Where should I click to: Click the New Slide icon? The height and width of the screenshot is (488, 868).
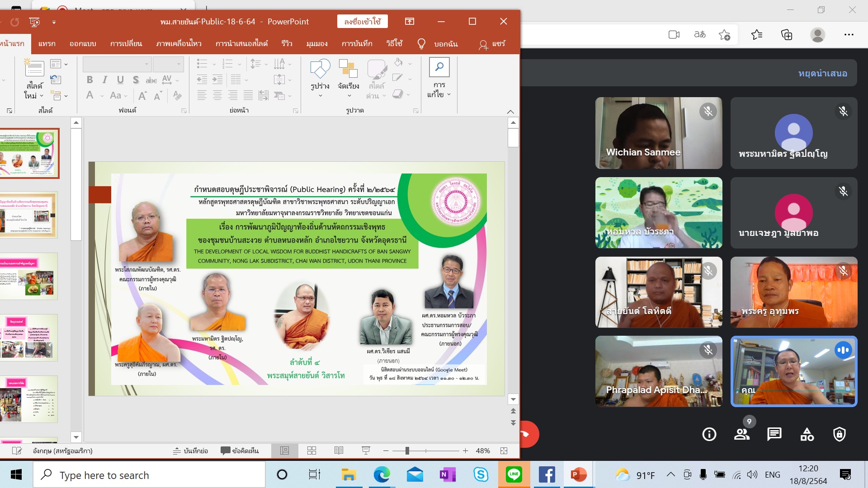34,68
